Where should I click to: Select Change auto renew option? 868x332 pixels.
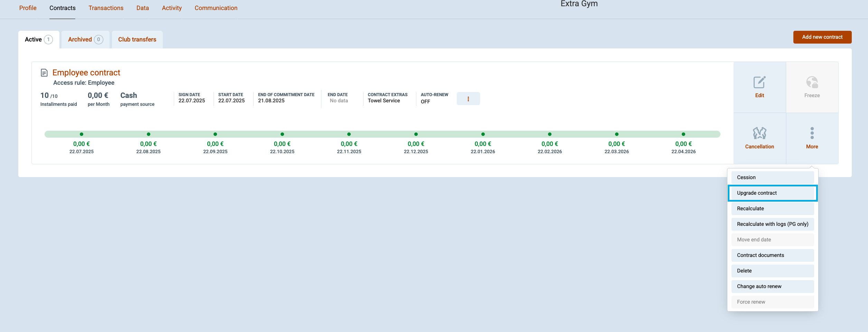click(772, 286)
